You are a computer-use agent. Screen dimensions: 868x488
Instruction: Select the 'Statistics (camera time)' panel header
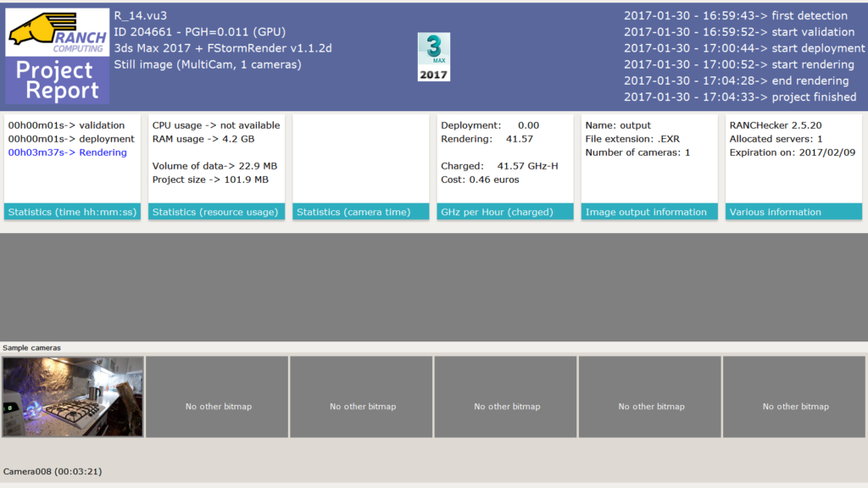(361, 211)
